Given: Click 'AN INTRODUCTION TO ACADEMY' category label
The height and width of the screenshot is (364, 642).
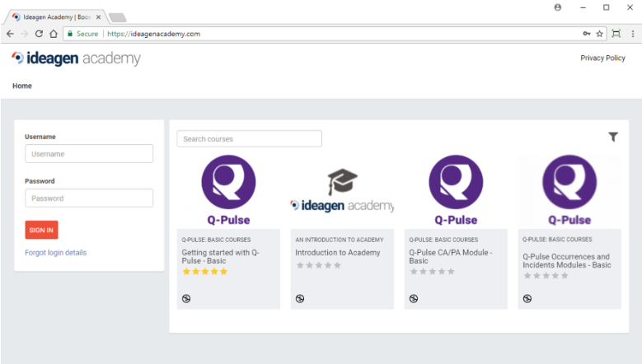Looking at the screenshot, I should coord(340,240).
